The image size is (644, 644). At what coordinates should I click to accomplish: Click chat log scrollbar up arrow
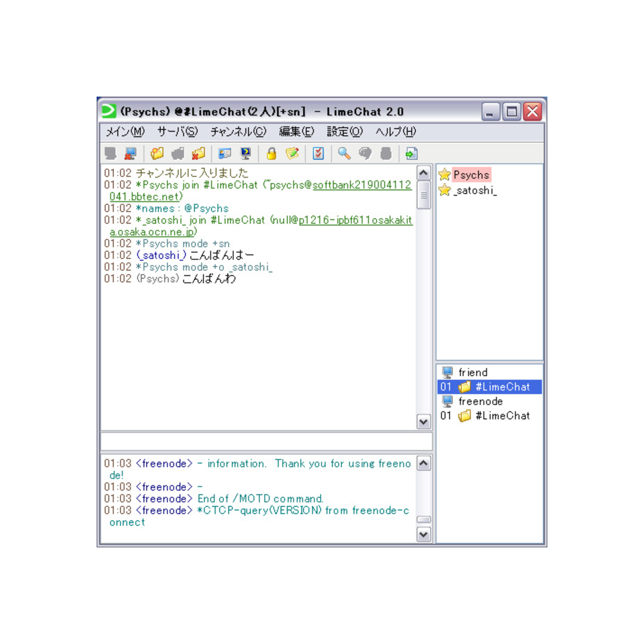[424, 173]
